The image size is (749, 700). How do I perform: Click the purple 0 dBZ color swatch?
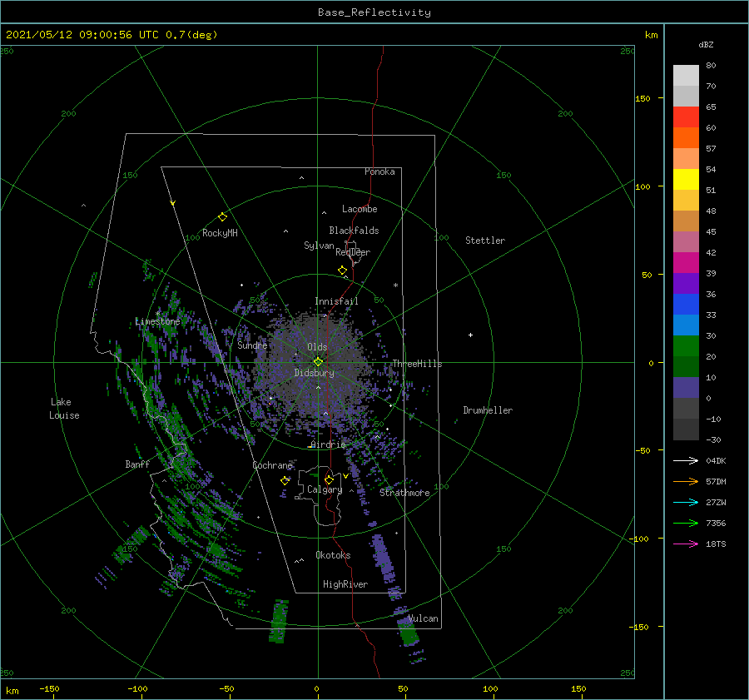click(686, 388)
